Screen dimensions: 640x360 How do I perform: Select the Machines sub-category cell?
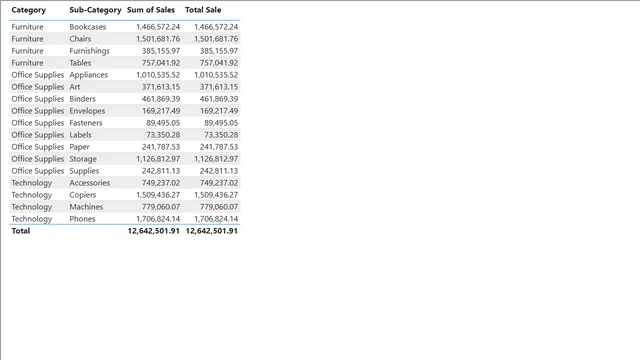click(x=86, y=207)
